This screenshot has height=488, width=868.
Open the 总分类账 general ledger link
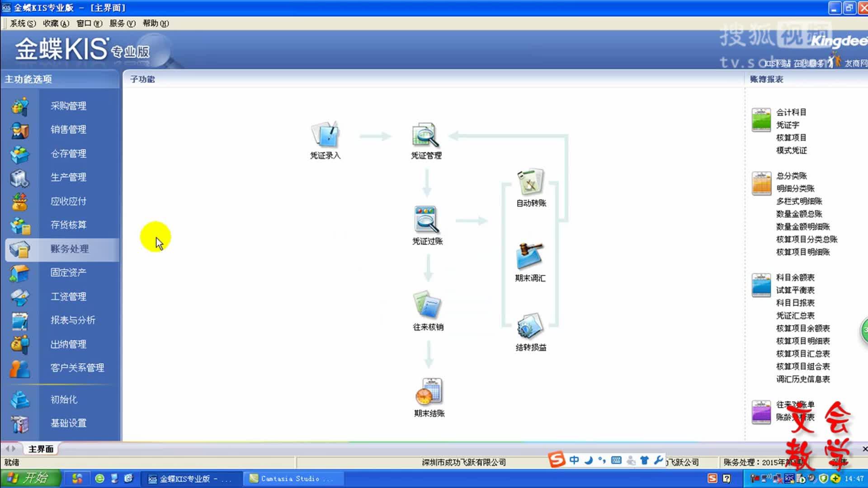791,176
